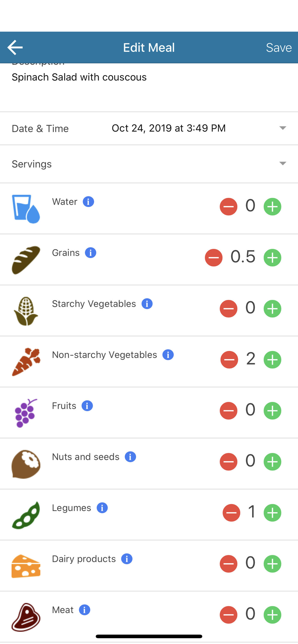View Non-starchy Vegetables info
Screen dimensions: 298x644
pyautogui.click(x=168, y=355)
